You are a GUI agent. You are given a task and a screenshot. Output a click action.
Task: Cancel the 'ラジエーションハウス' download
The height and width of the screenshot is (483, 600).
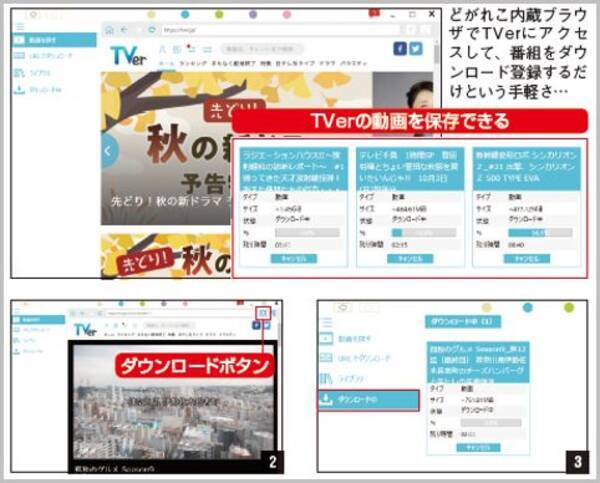pos(294,259)
